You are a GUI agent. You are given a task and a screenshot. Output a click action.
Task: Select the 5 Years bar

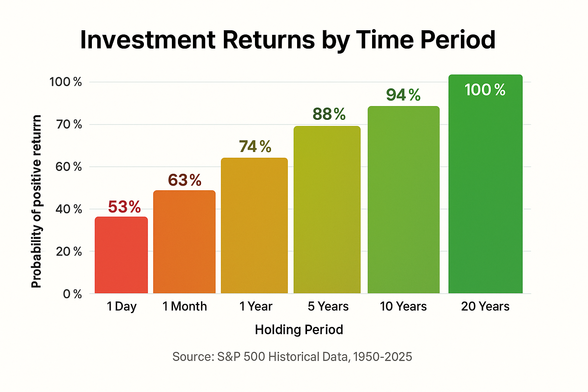coord(327,210)
